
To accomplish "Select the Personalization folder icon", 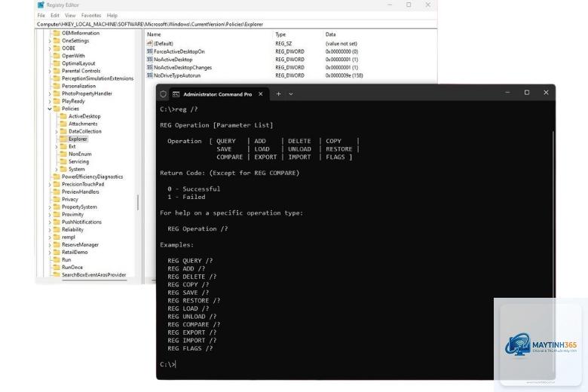I will pos(57,86).
